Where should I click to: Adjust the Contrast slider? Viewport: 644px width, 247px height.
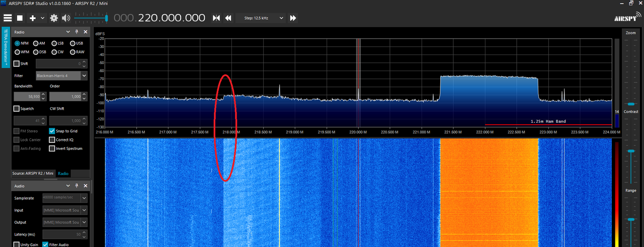click(x=630, y=151)
